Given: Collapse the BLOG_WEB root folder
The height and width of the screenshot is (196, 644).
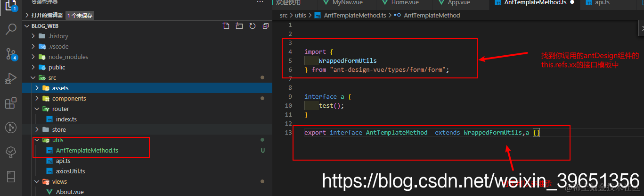Looking at the screenshot, I should 27,26.
